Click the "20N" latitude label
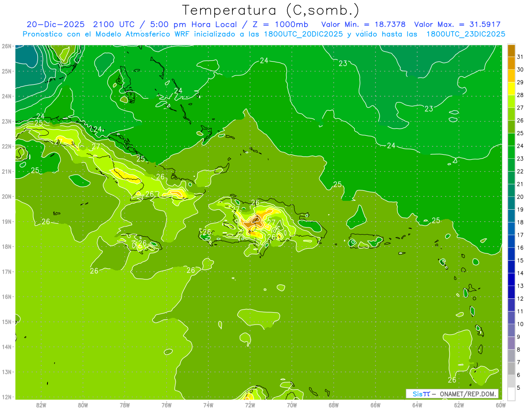532x411 pixels. (x=6, y=196)
